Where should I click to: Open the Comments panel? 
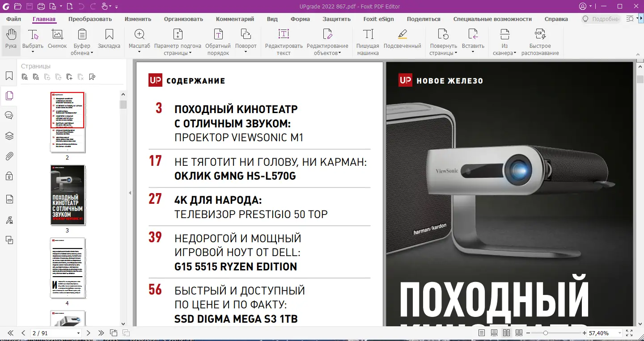(9, 115)
